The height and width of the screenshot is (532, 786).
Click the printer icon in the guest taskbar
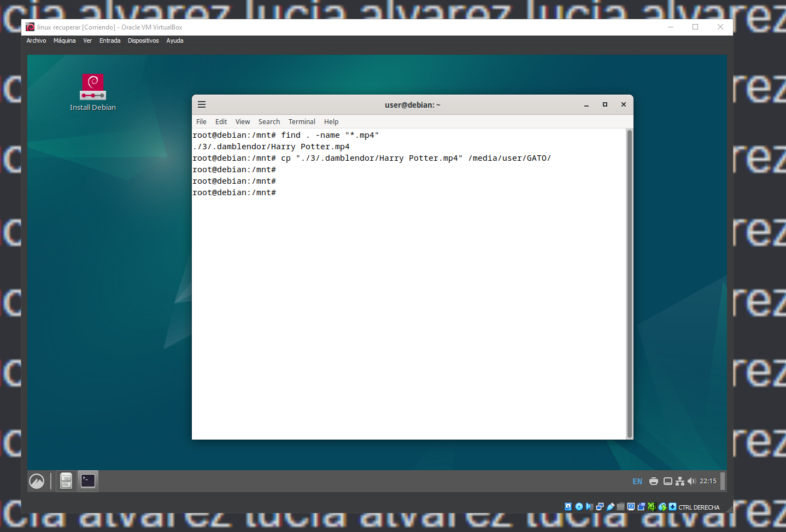tap(654, 481)
